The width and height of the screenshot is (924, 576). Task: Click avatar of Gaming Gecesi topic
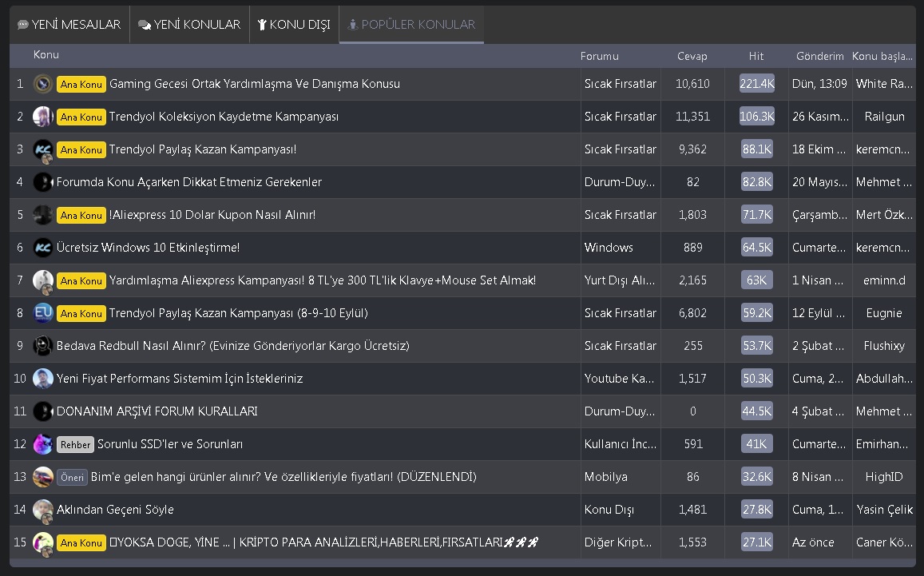point(43,84)
